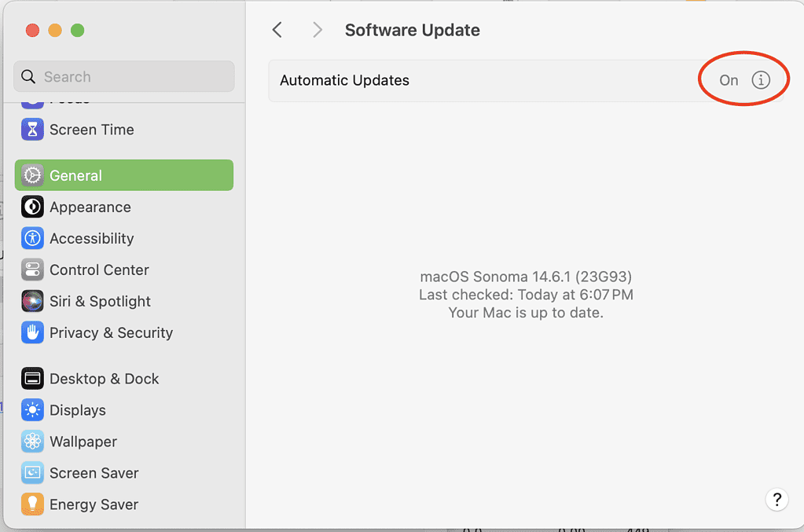Click the Privacy & Security hand icon
The width and height of the screenshot is (804, 532).
(32, 332)
